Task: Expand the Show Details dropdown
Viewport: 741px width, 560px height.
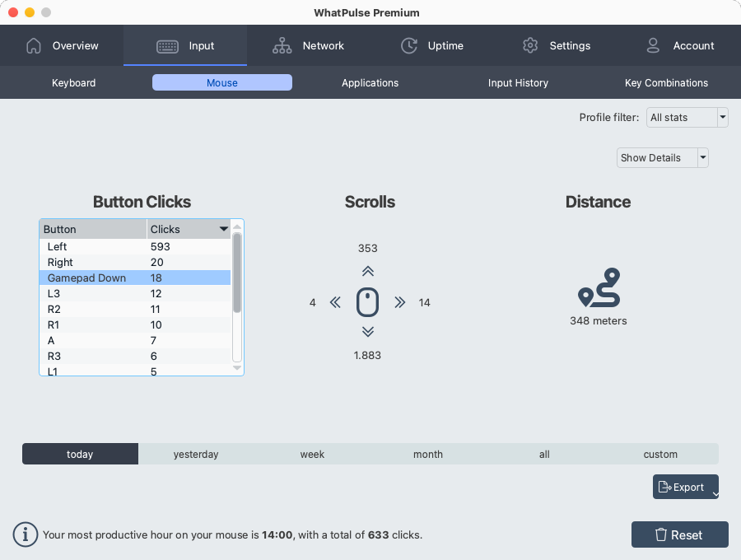Action: pos(703,157)
